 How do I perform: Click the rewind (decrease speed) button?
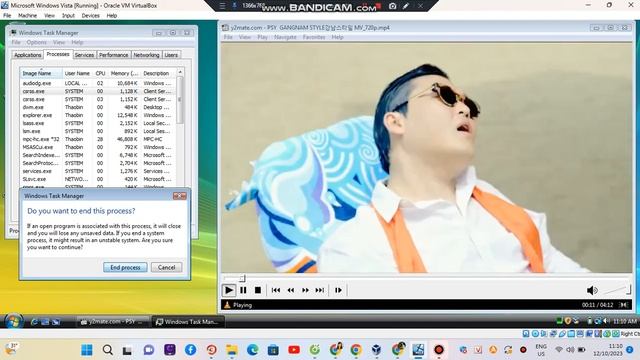(291, 290)
